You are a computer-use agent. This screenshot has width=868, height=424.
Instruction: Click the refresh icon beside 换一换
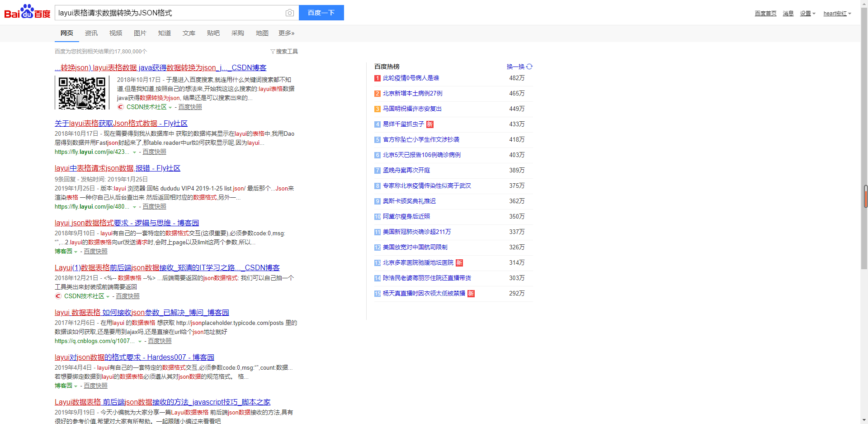click(529, 67)
